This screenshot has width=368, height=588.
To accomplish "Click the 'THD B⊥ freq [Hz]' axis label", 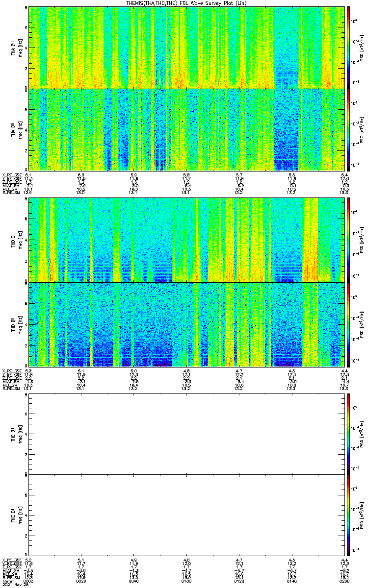I will coord(16,240).
